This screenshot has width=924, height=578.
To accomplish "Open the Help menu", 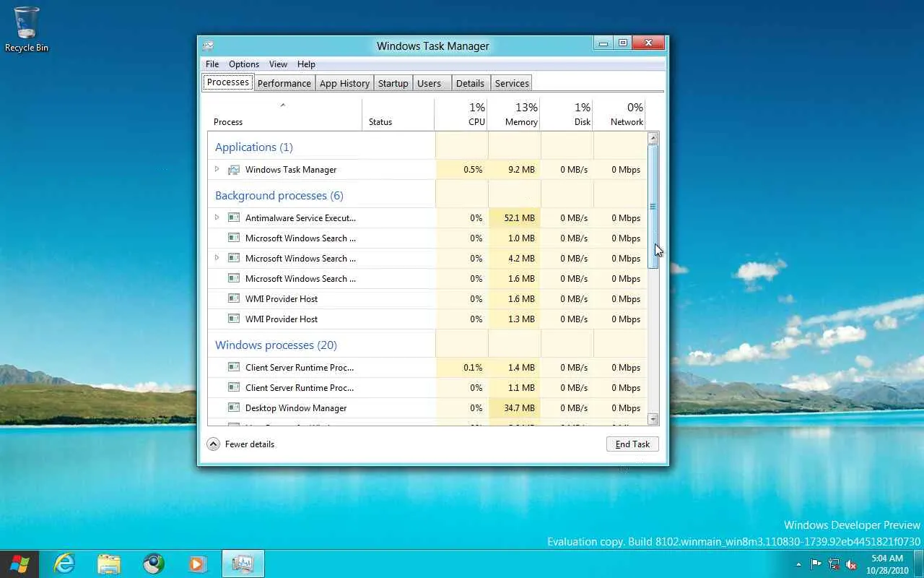I will (x=306, y=64).
